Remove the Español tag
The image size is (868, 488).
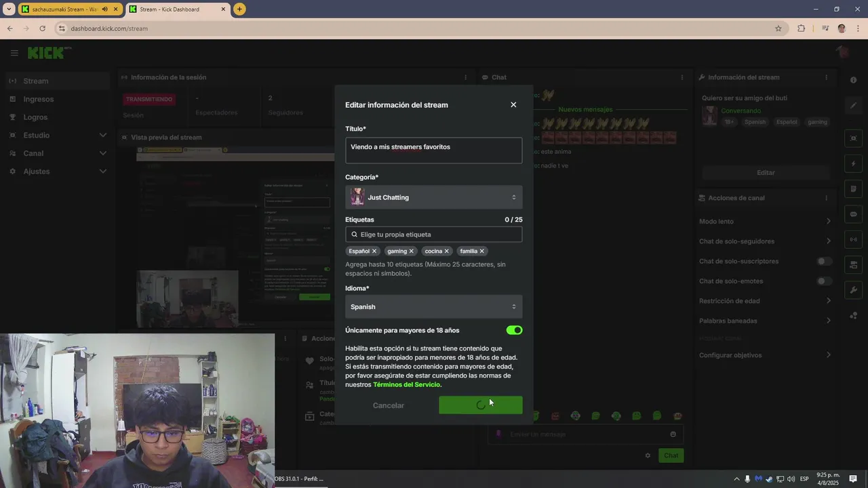(x=374, y=251)
